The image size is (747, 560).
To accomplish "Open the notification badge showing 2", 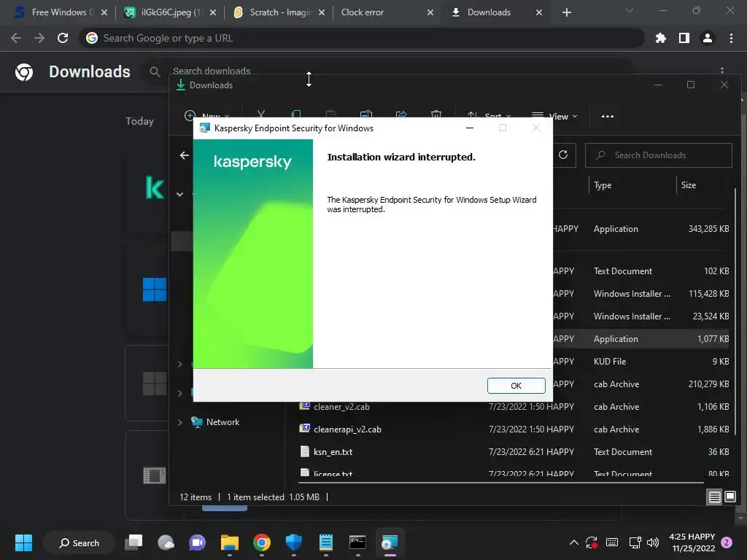I will pyautogui.click(x=727, y=542).
